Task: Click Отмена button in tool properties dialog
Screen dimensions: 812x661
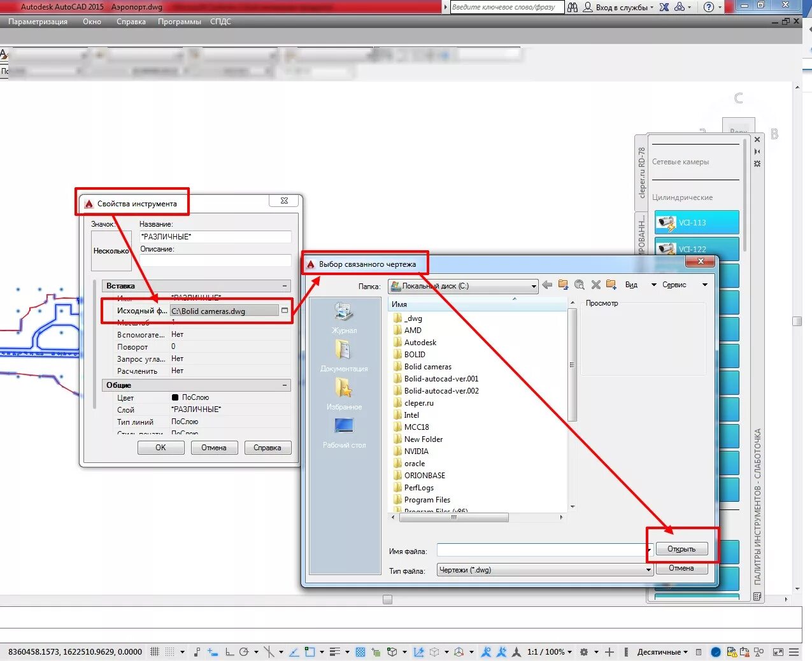Action: [214, 448]
